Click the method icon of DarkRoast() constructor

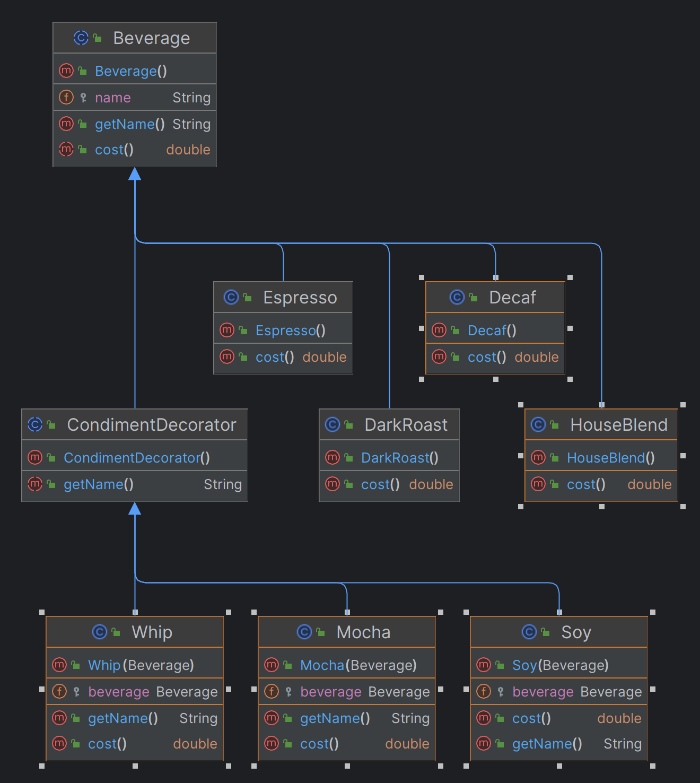pos(332,457)
